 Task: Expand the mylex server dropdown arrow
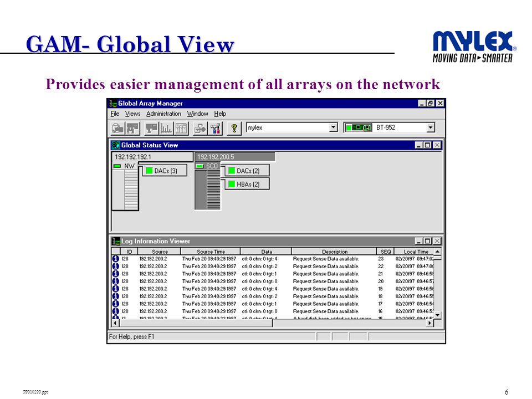coord(334,127)
